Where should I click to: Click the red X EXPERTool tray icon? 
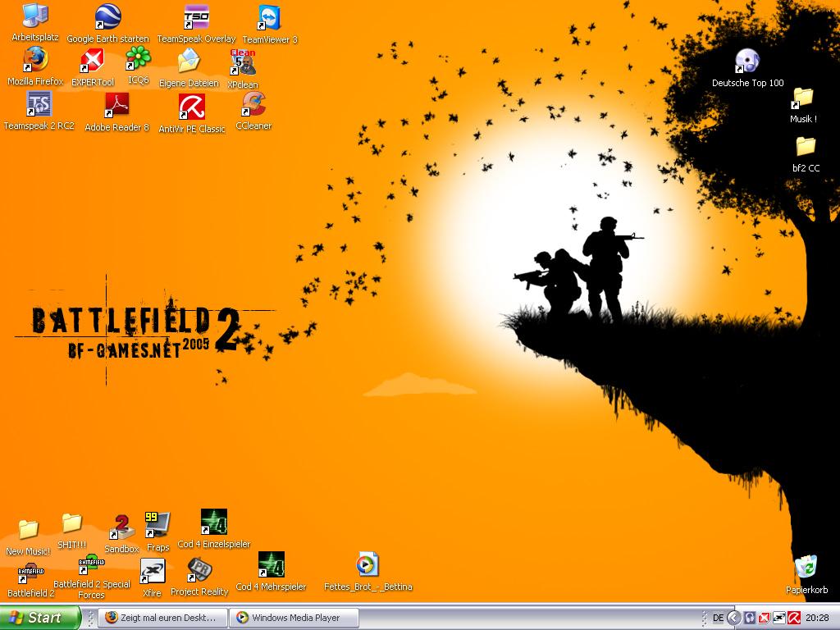765,619
